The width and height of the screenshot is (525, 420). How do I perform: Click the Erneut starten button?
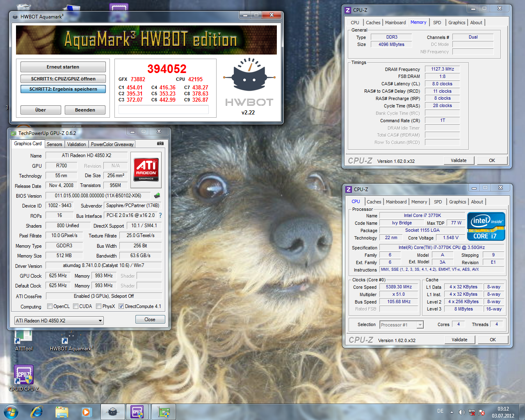point(63,67)
